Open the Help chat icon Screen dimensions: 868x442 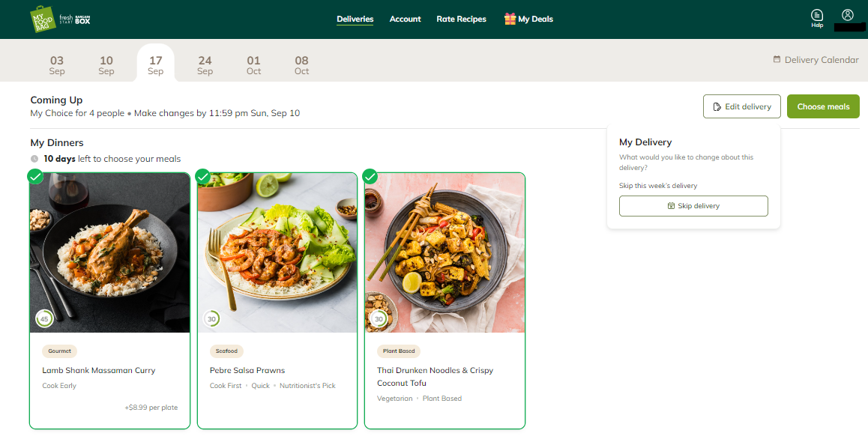pyautogui.click(x=816, y=16)
